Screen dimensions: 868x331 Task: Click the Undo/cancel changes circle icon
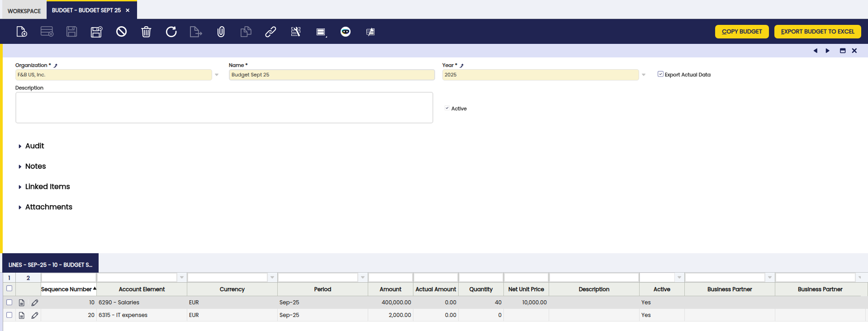(121, 32)
